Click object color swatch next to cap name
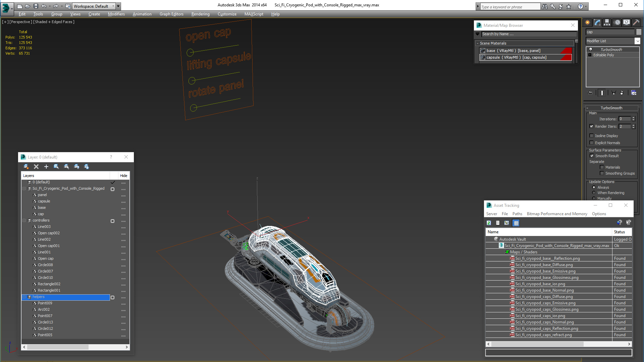The width and height of the screenshot is (644, 362). (x=639, y=32)
